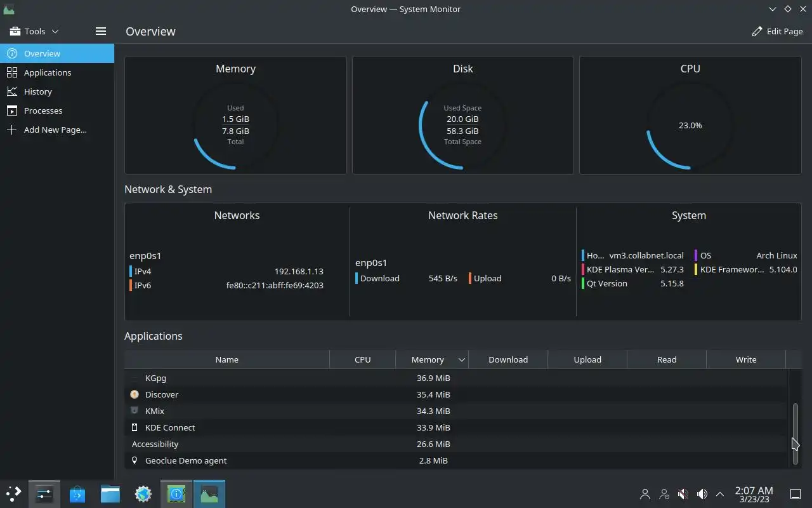Toggle the muted microphone tray icon
This screenshot has width=812, height=508.
pos(683,493)
